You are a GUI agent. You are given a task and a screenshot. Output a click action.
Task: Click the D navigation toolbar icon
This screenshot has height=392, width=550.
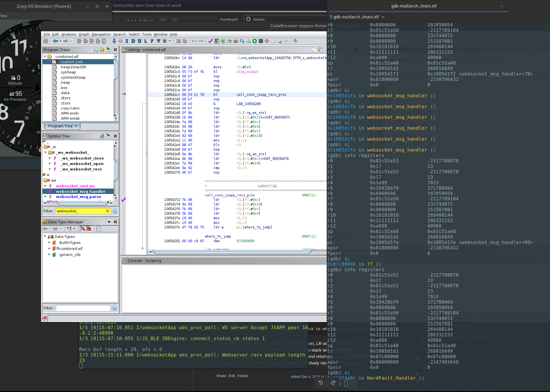(133, 41)
